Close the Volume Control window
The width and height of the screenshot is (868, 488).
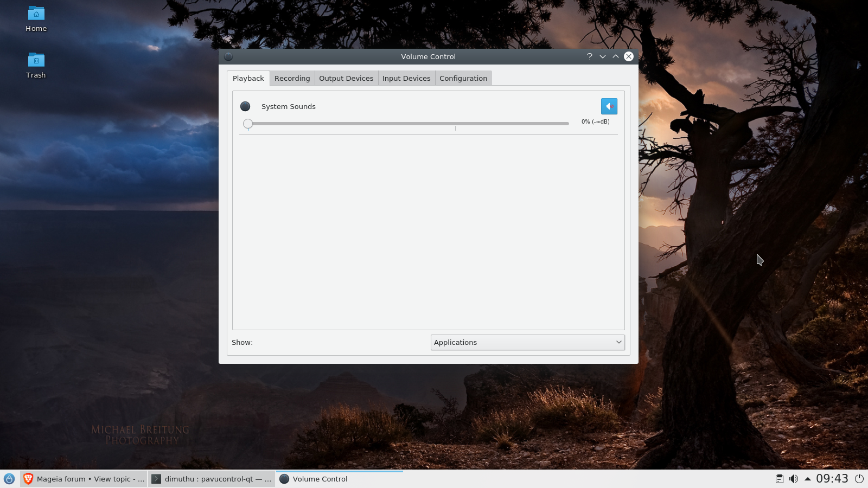point(629,56)
